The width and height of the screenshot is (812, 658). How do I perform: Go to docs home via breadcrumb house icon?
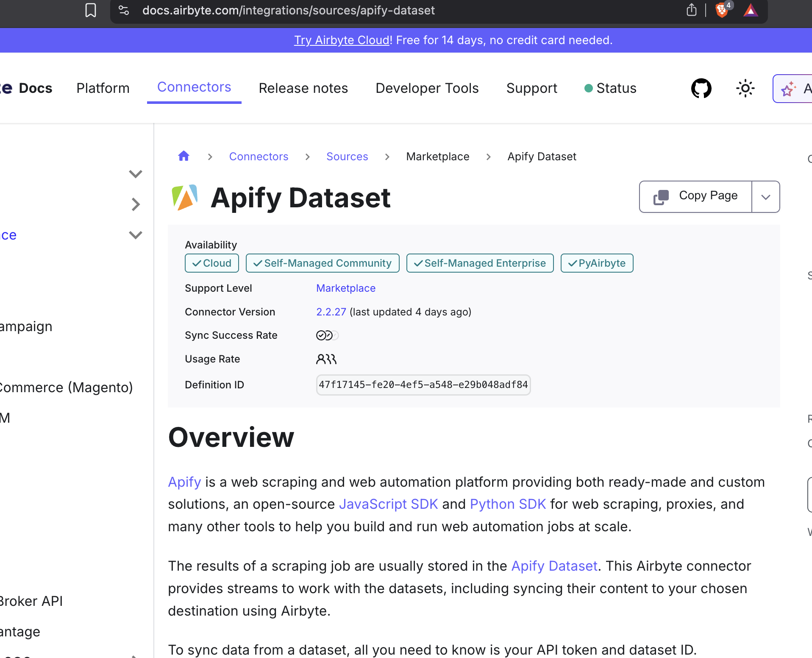(x=184, y=156)
